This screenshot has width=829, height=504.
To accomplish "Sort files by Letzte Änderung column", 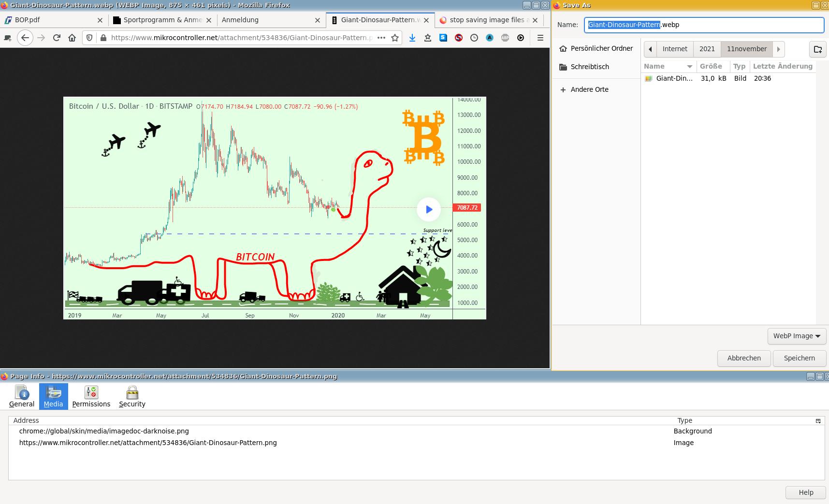I will point(783,66).
